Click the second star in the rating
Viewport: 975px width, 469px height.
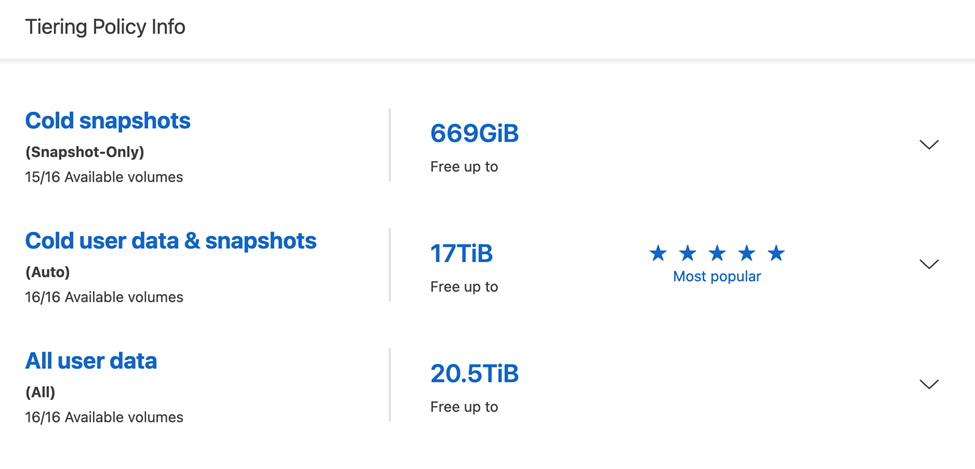coord(688,253)
